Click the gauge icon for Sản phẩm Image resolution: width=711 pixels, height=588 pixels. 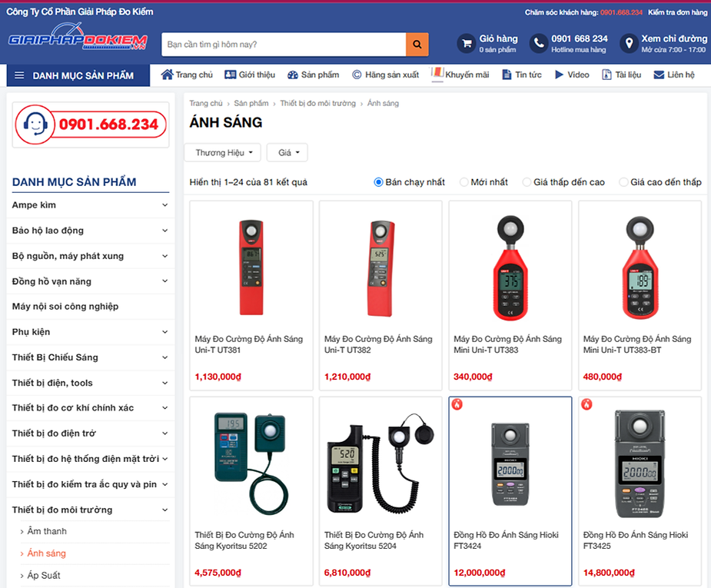point(293,75)
